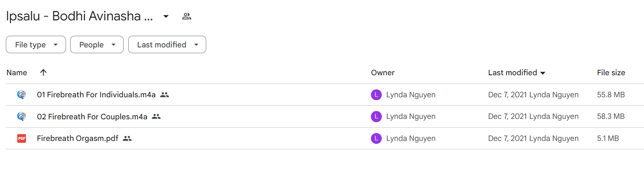The image size is (644, 190).
Task: Toggle sort direction arrow next to Name
Action: point(43,72)
